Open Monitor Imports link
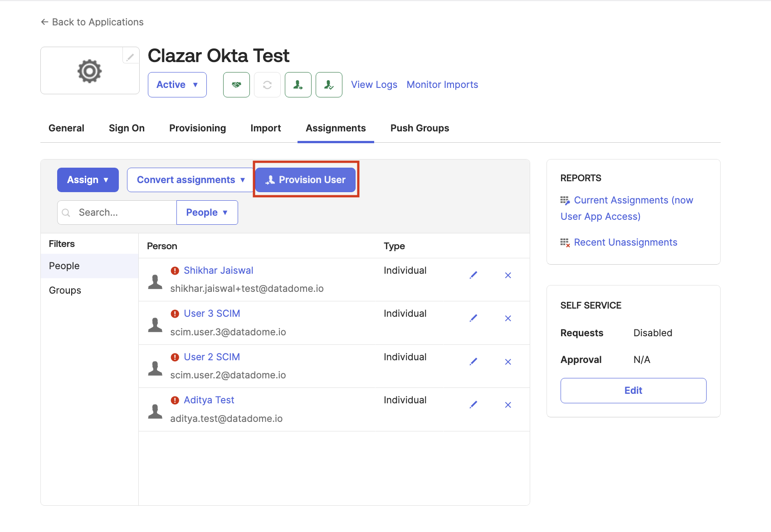 click(x=443, y=85)
